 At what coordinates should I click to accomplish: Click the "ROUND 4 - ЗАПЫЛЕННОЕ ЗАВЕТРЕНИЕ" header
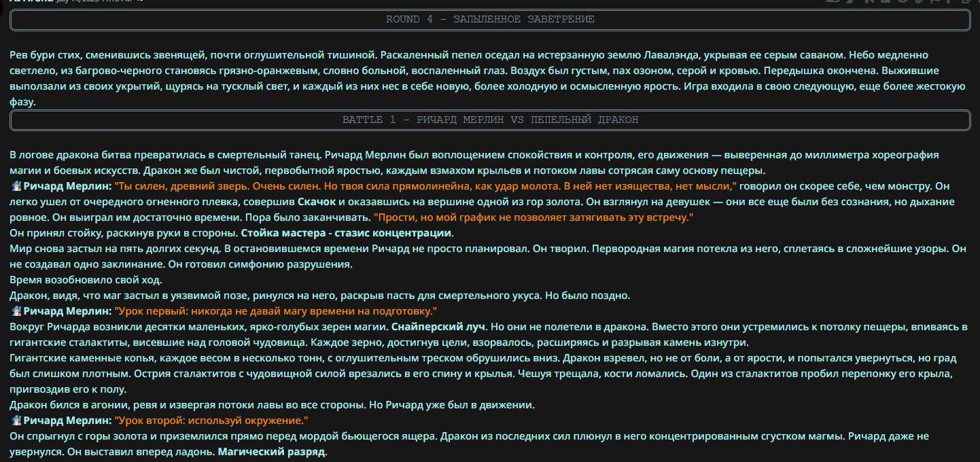[x=490, y=20]
